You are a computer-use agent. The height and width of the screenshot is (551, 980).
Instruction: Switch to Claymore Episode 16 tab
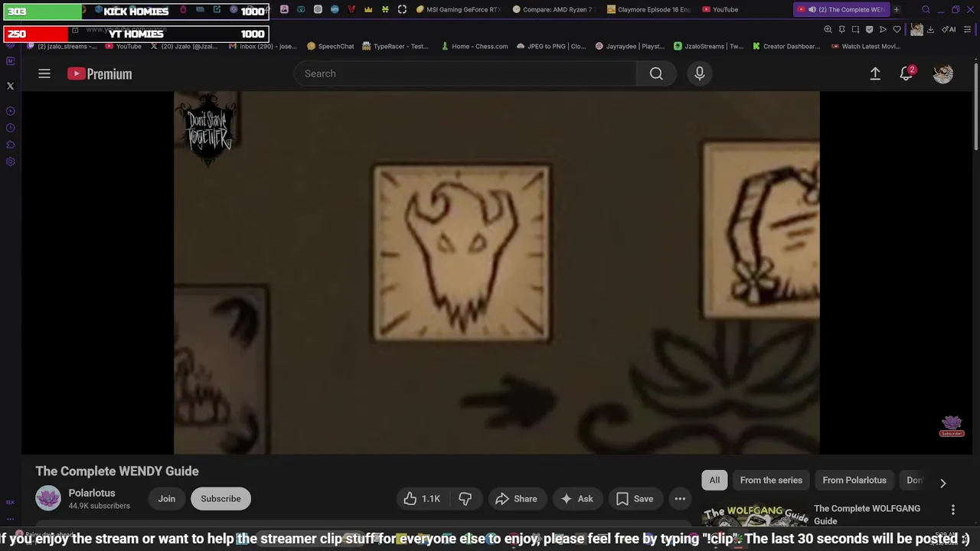[x=649, y=9]
